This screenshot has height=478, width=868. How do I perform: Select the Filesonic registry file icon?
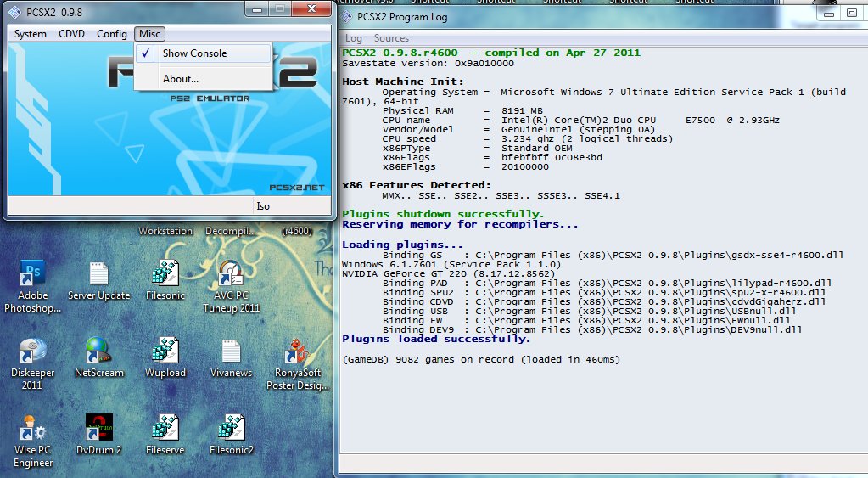[x=165, y=280]
